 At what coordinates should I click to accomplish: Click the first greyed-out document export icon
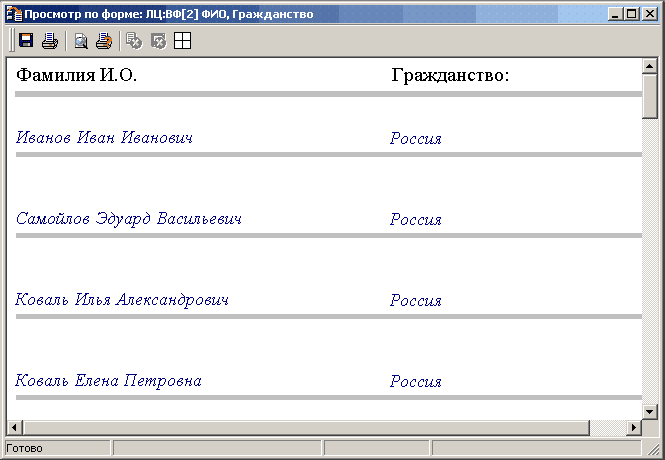click(x=134, y=41)
